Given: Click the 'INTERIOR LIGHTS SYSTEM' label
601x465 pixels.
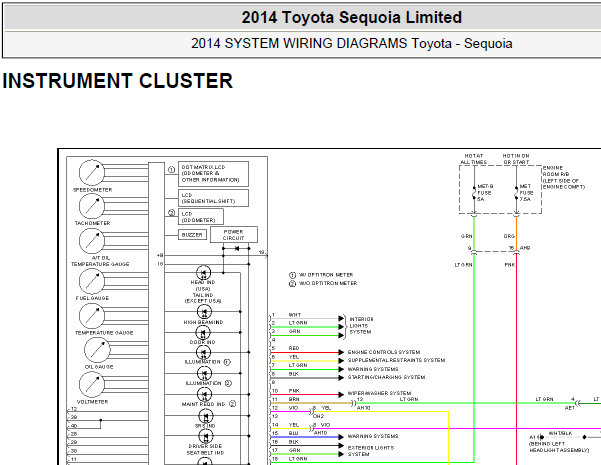Looking at the screenshot, I should [x=361, y=325].
